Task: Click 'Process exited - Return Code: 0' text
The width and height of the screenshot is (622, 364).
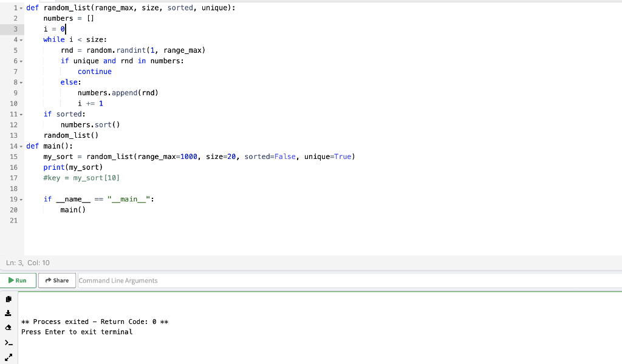Action: pyautogui.click(x=95, y=322)
